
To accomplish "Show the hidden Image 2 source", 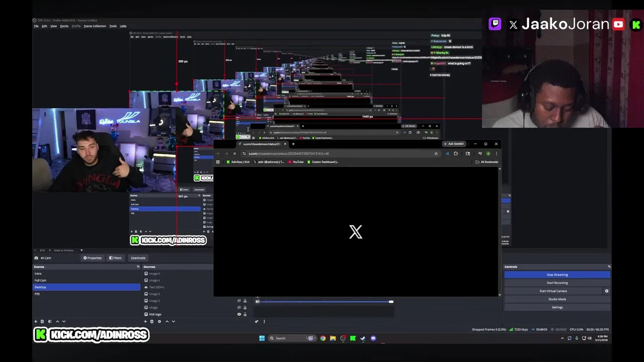I will [x=239, y=301].
